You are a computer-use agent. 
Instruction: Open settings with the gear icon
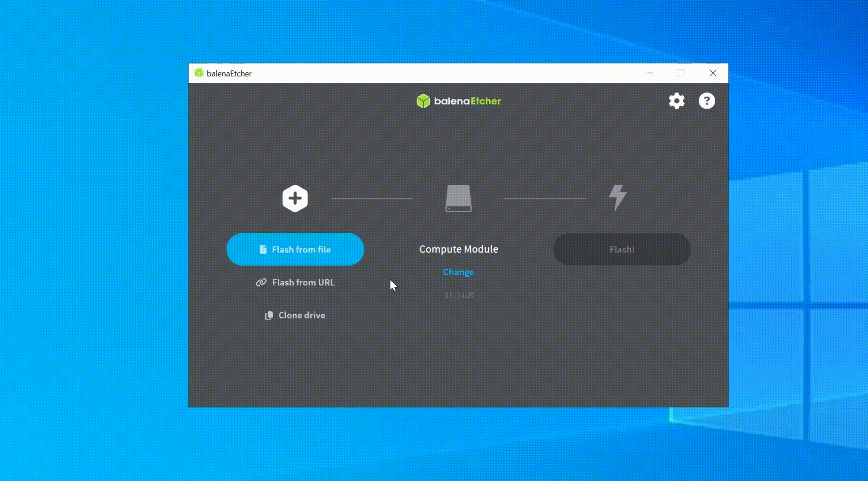pos(676,101)
